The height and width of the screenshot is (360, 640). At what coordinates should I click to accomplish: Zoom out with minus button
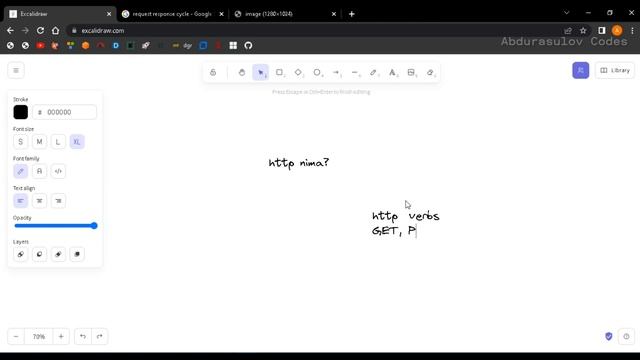click(16, 336)
